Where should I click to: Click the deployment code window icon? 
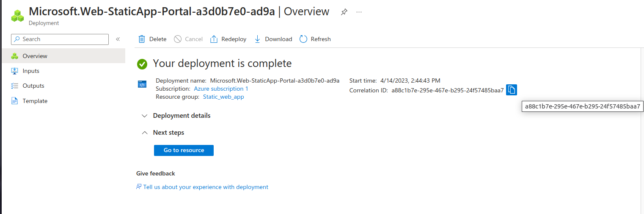tap(142, 84)
